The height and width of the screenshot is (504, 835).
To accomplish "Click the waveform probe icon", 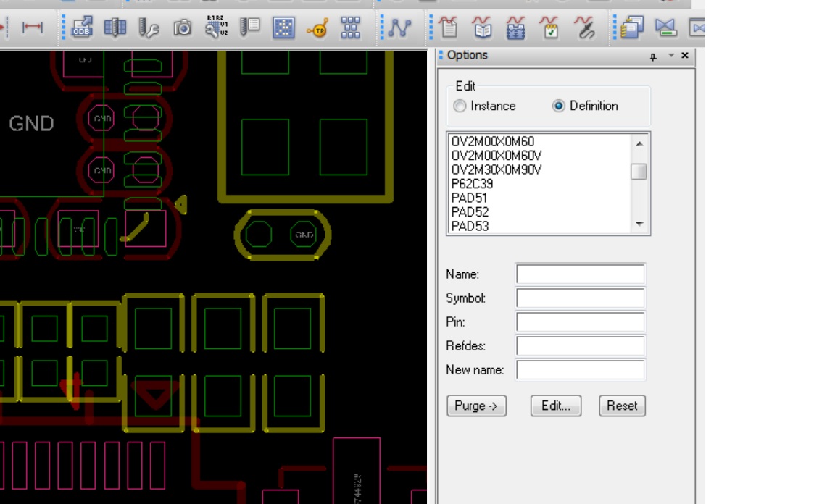I will coord(584,28).
